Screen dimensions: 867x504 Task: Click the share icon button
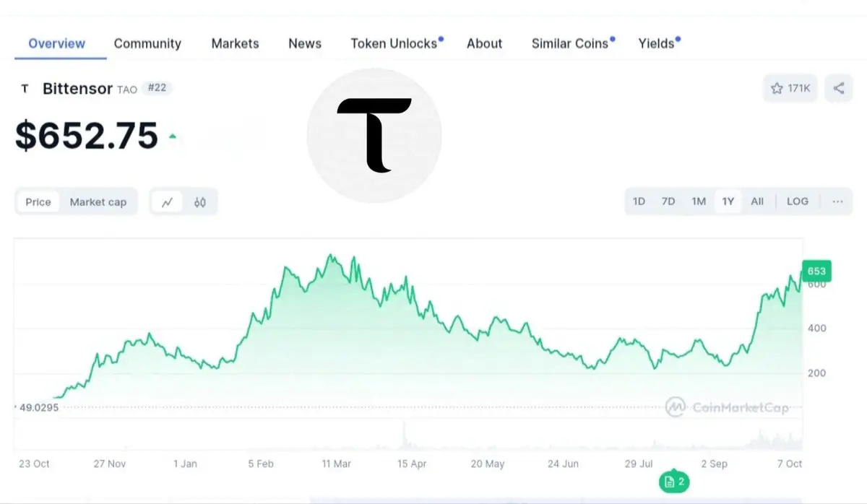839,88
